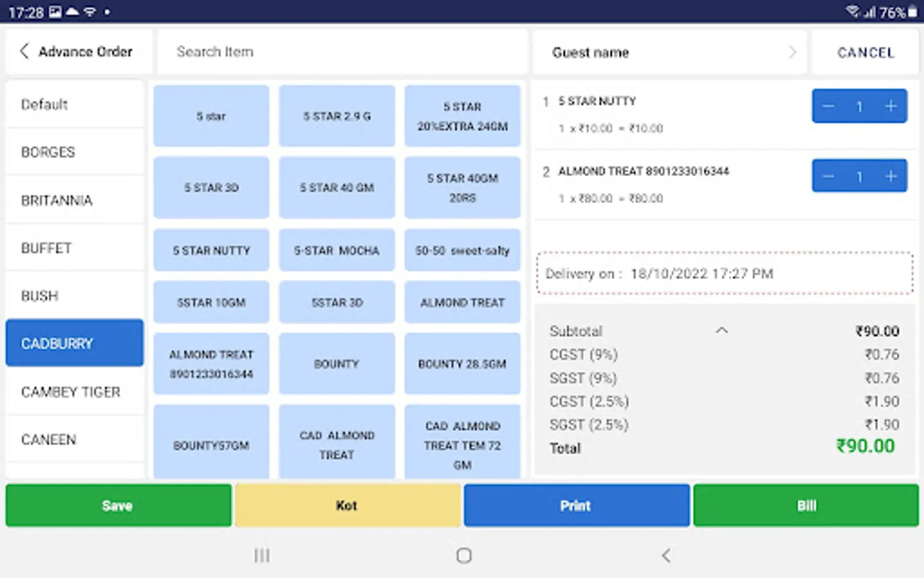
Task: Add the 5 STAR 2.9 G item
Action: click(x=337, y=116)
